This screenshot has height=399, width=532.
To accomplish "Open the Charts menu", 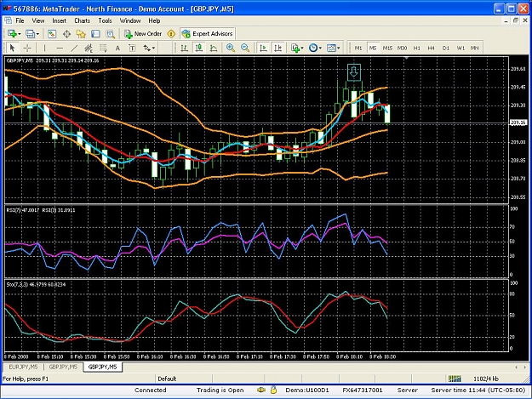I will click(82, 20).
